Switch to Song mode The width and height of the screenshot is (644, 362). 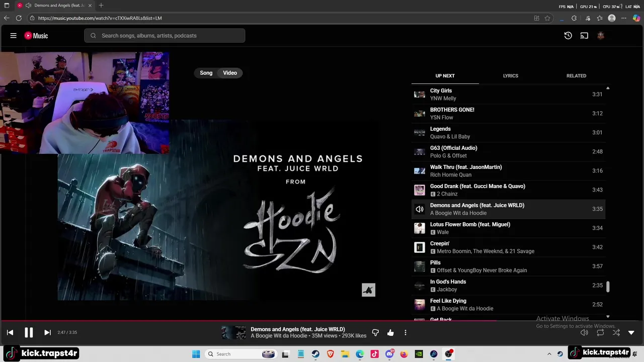point(206,73)
